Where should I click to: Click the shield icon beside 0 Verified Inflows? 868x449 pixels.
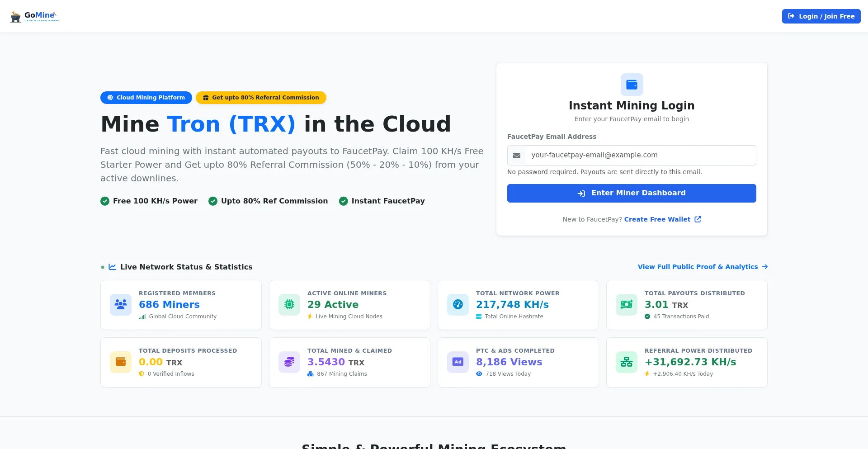click(x=142, y=374)
